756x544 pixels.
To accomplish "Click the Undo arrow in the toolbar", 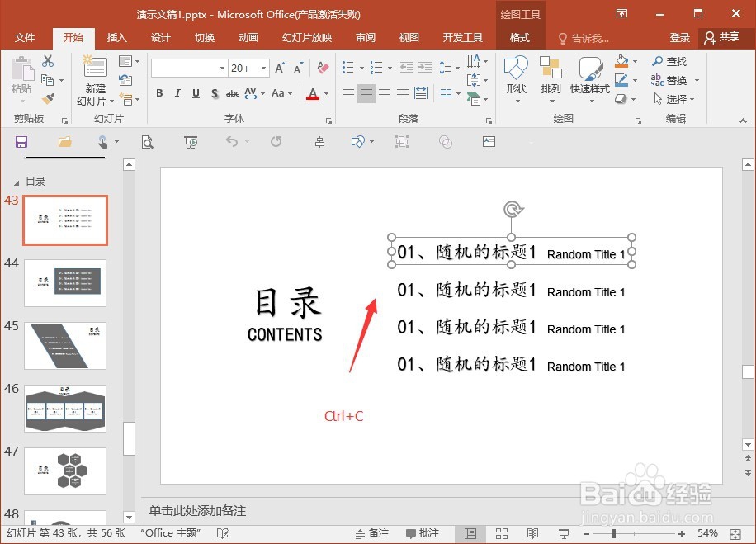I will [233, 142].
